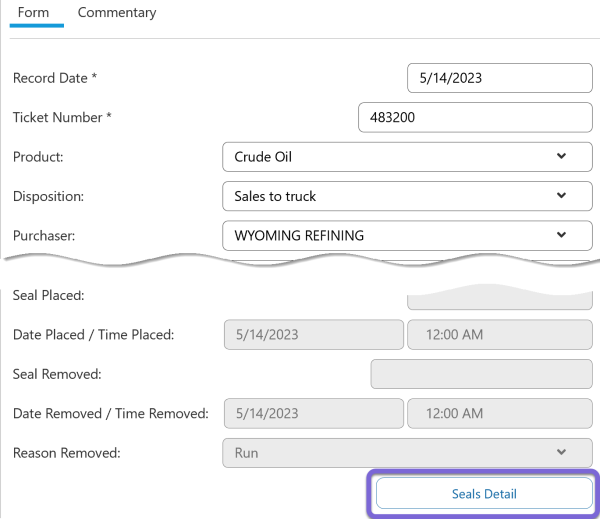The width and height of the screenshot is (600, 519).
Task: Click the Purchaser dropdown chevron arrow
Action: (561, 235)
